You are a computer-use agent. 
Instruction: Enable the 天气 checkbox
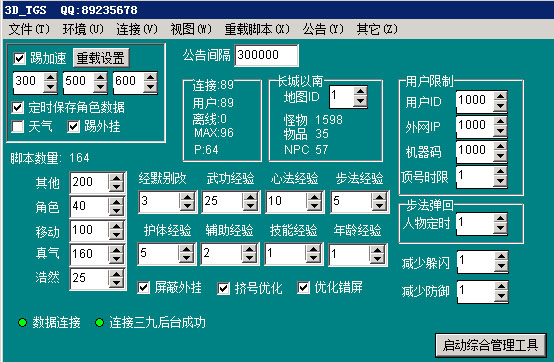[18, 126]
